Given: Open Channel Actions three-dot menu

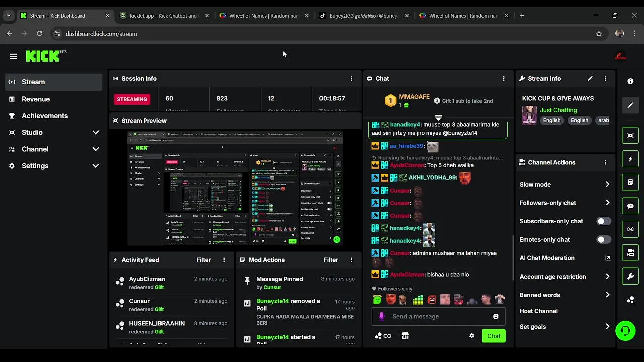Looking at the screenshot, I should 605,162.
